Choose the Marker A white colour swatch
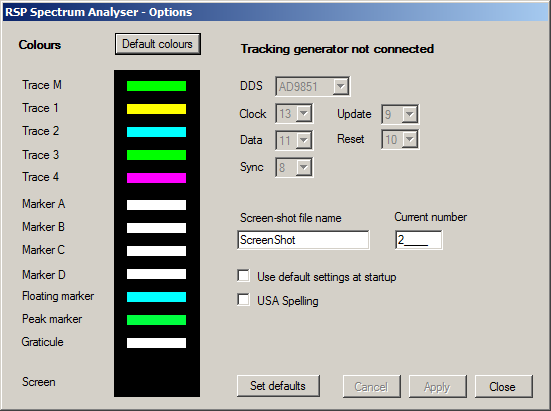 156,205
